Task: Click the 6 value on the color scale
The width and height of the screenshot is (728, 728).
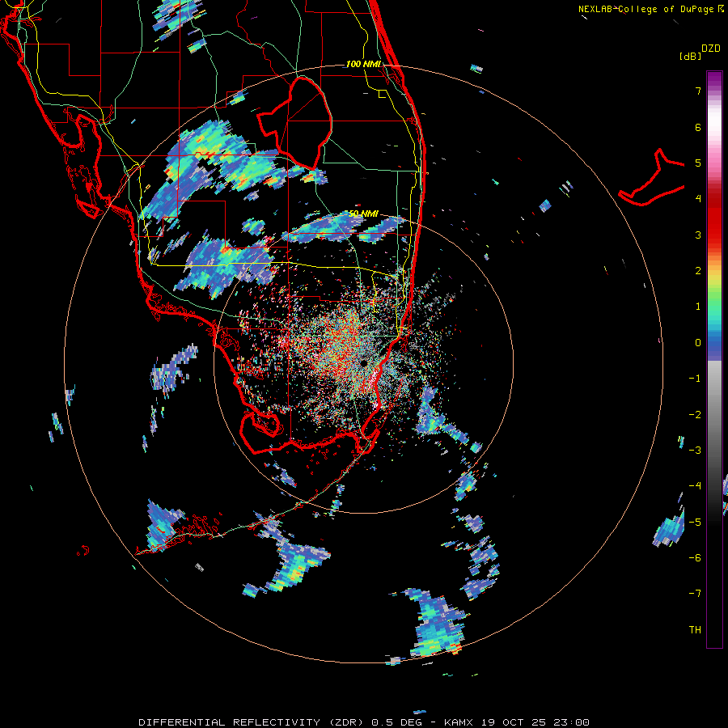Action: (698, 127)
